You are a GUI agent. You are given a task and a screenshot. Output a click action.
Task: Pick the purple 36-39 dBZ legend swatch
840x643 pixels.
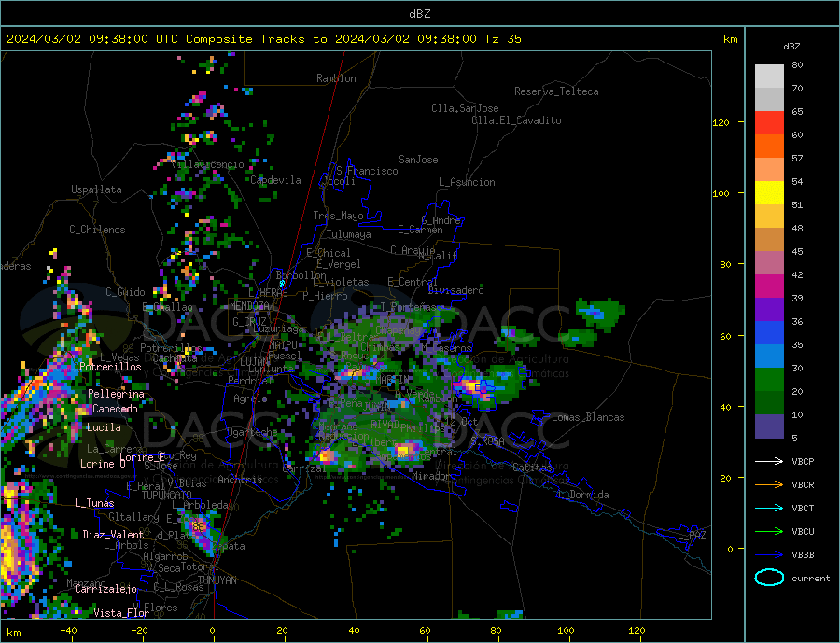tap(769, 310)
